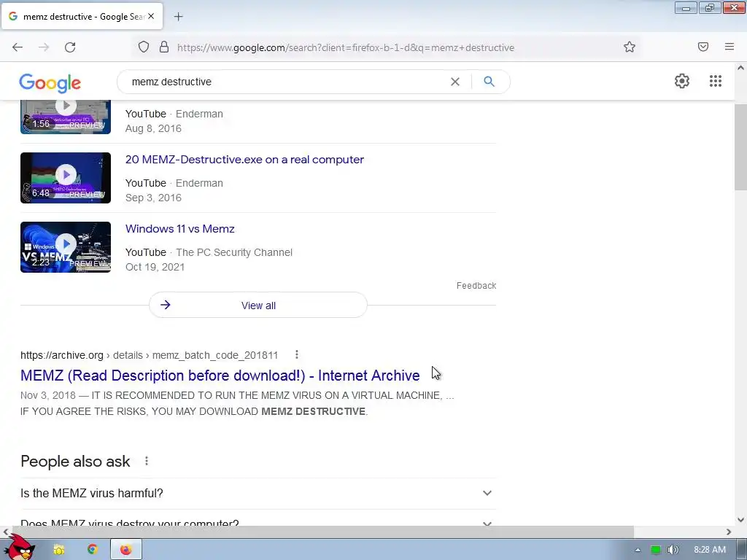
Task: Open Firefox application menu
Action: point(729,47)
